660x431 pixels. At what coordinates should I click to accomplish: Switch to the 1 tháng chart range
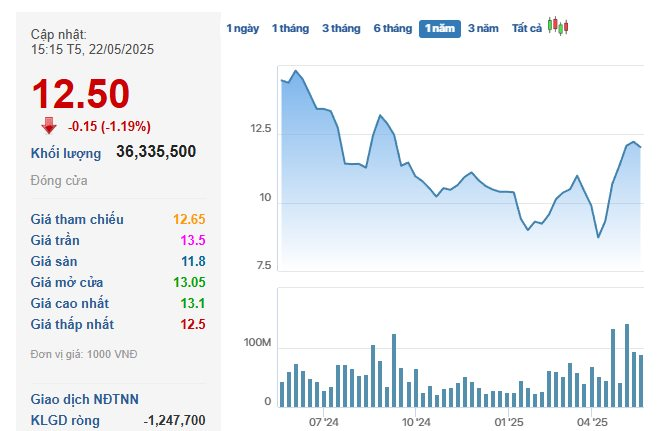[x=290, y=29]
